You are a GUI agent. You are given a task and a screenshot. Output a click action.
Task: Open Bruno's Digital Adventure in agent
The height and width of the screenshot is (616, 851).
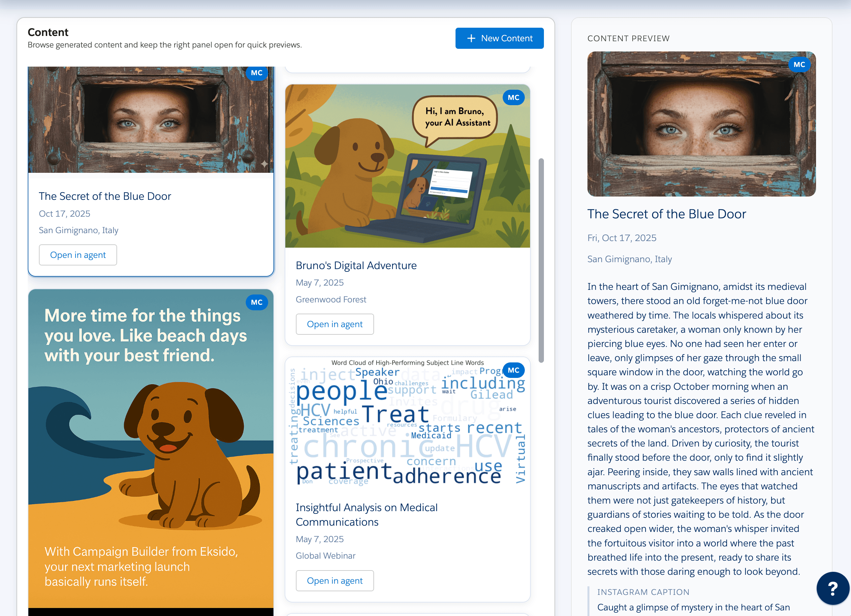335,324
